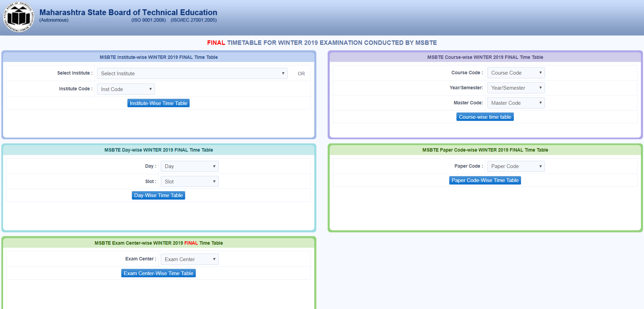The image size is (644, 309).
Task: Open the Paper Code dropdown
Action: pos(516,166)
